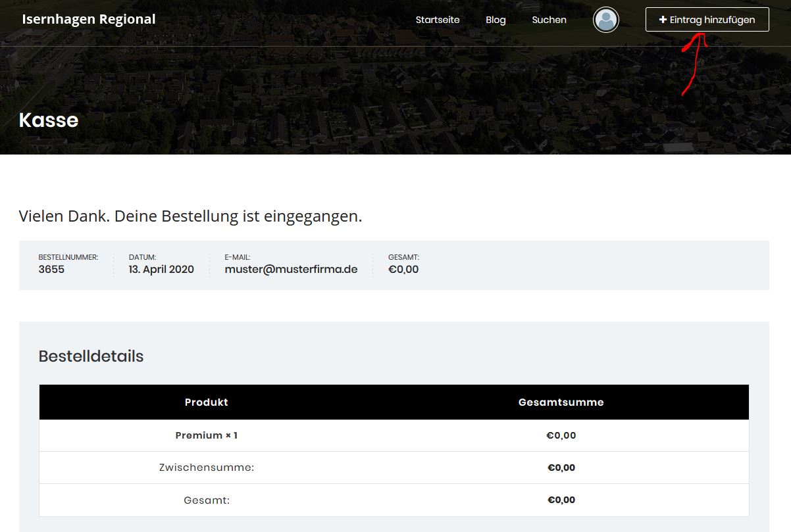This screenshot has height=532, width=791.
Task: Click the Bestelldetails heading
Action: coord(91,356)
